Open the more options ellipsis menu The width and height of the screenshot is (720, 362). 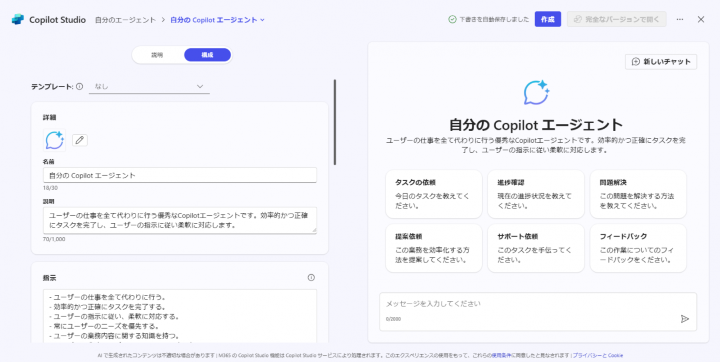click(680, 19)
